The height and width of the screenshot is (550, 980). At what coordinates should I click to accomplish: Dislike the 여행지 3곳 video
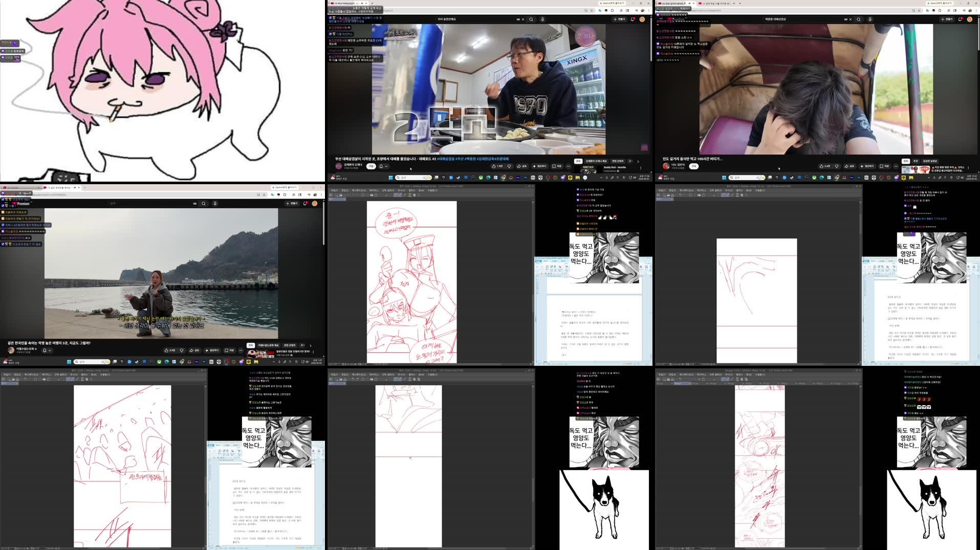tap(182, 350)
